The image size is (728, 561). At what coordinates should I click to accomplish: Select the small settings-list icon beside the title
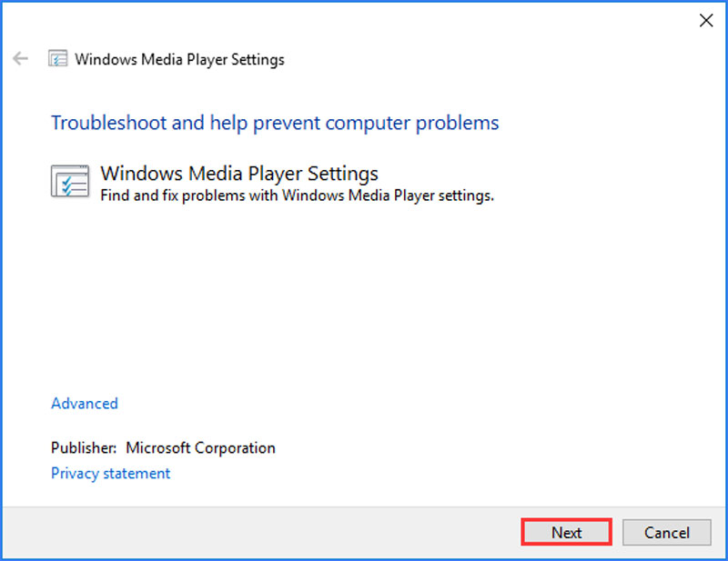[x=58, y=57]
